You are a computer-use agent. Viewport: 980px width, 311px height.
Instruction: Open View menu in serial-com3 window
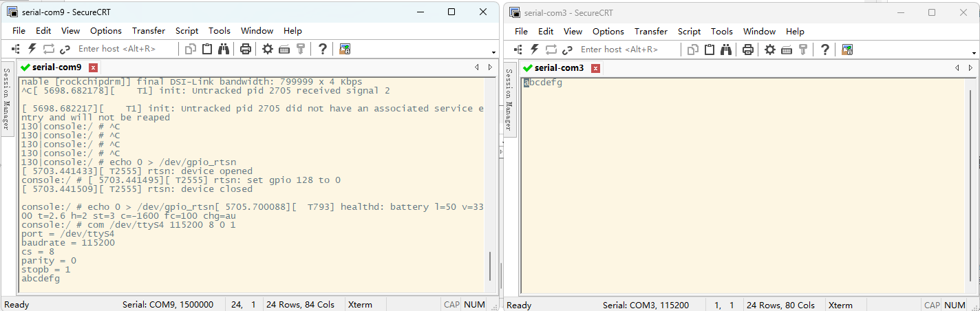tap(573, 31)
